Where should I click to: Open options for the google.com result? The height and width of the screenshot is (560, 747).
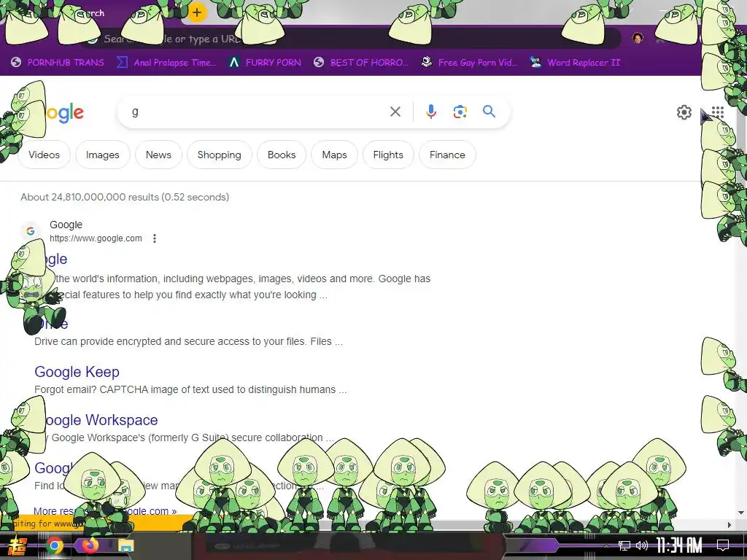coord(155,238)
